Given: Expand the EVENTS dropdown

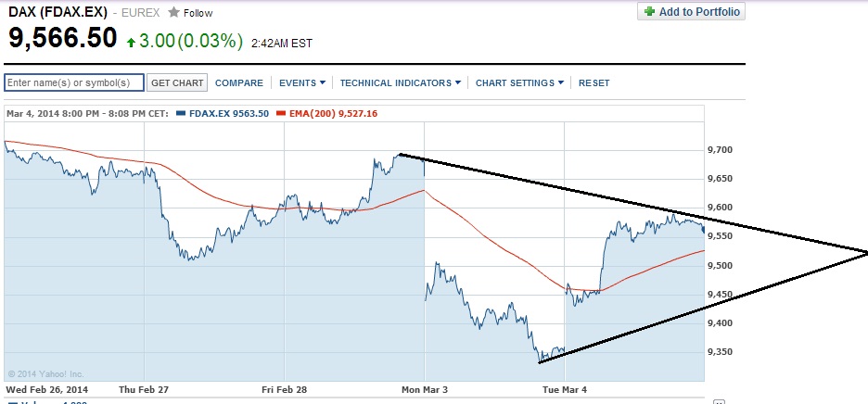Looking at the screenshot, I should click(302, 82).
